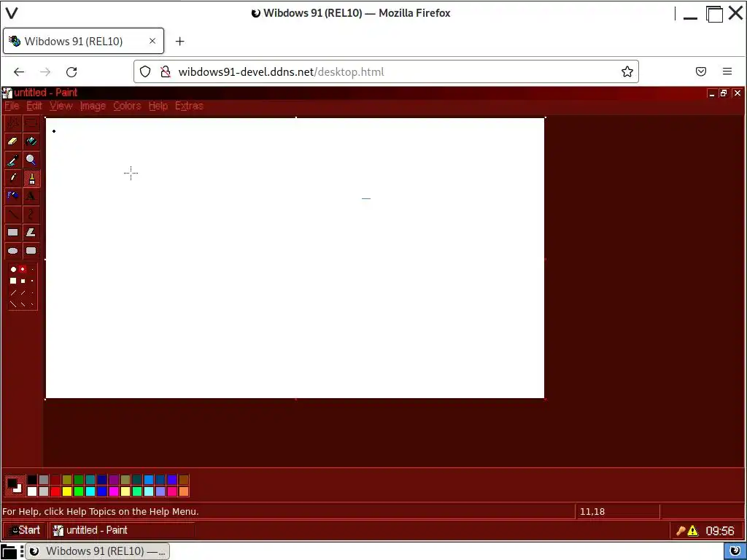Select the Pick Color eyedropper tool
747x560 pixels.
(13, 160)
